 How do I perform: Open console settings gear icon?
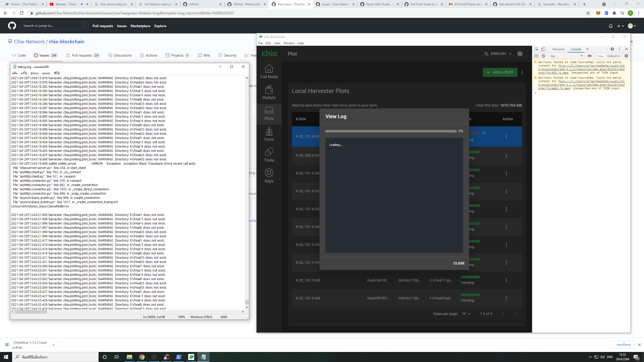tap(626, 56)
